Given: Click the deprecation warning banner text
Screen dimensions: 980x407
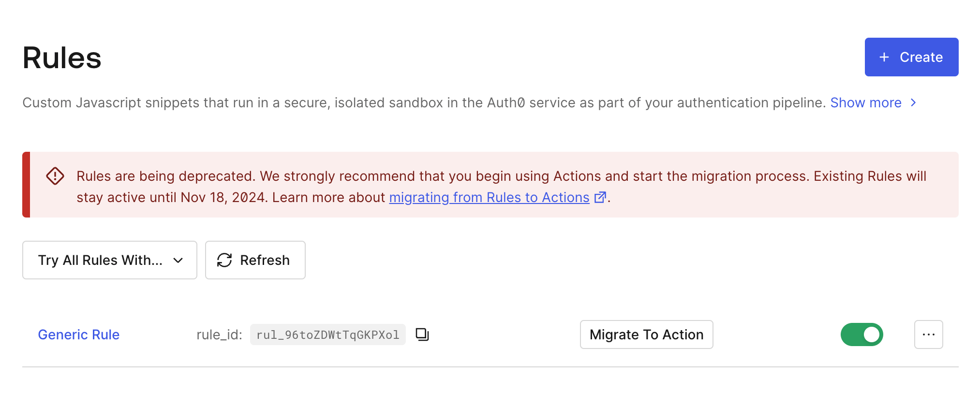Looking at the screenshot, I should point(501,187).
